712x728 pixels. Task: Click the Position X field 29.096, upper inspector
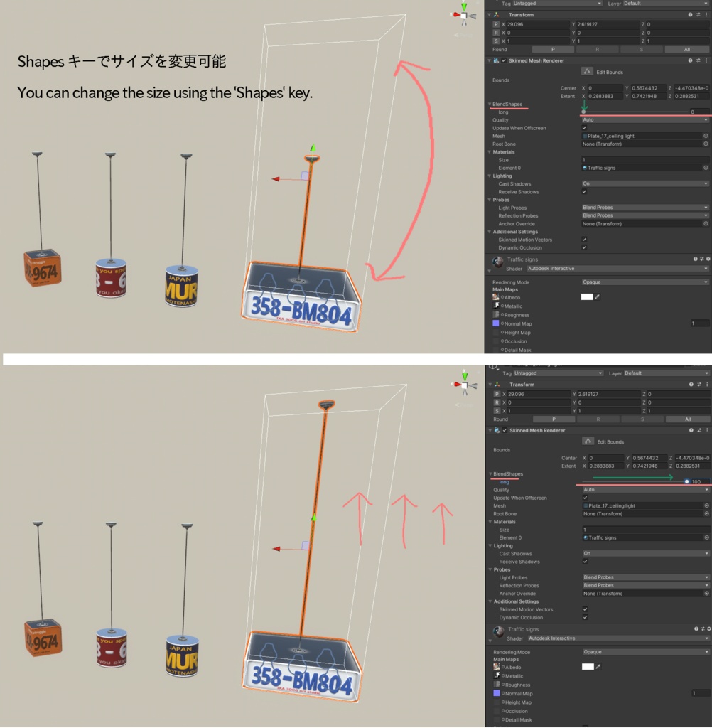(537, 24)
